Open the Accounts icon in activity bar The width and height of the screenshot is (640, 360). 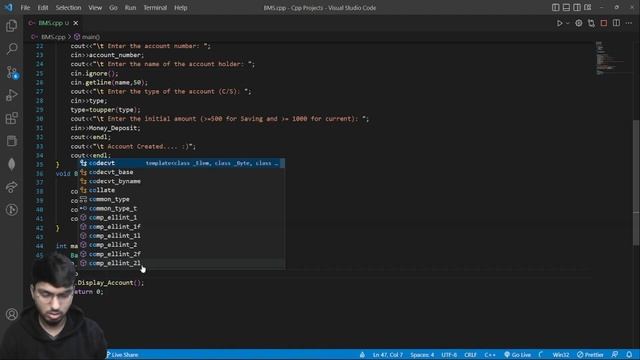[11, 314]
